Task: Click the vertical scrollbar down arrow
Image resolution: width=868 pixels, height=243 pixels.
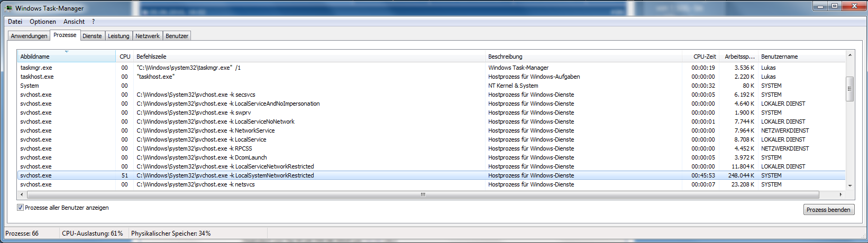Action: click(850, 186)
